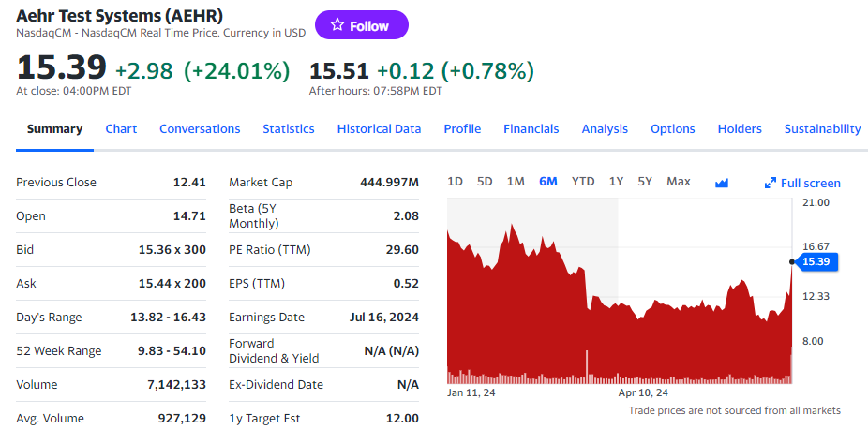Click the after hours price 15.51

[338, 71]
